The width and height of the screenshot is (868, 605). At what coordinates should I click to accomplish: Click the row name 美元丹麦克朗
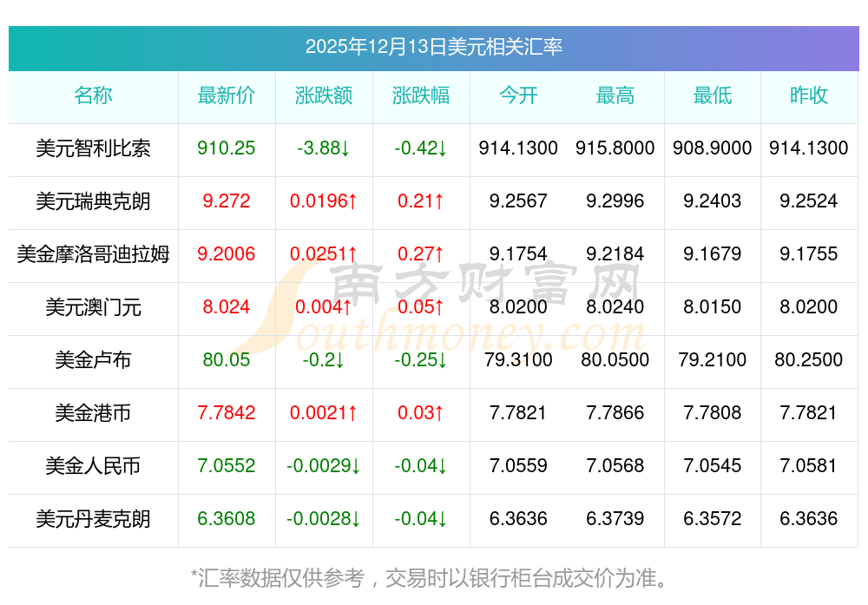point(93,519)
